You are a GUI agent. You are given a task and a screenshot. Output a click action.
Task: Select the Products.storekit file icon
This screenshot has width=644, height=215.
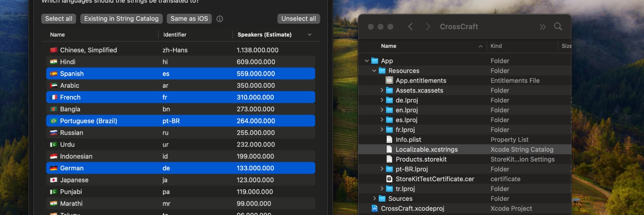[x=389, y=159]
